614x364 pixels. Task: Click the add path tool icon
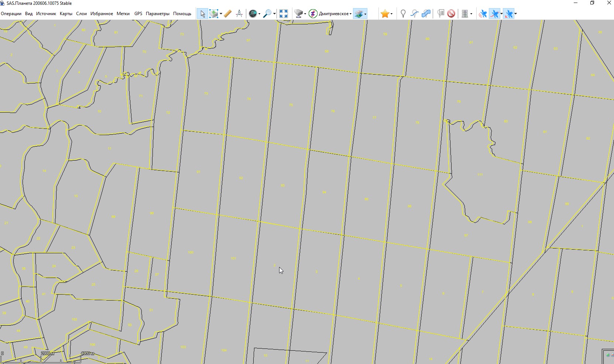point(414,14)
